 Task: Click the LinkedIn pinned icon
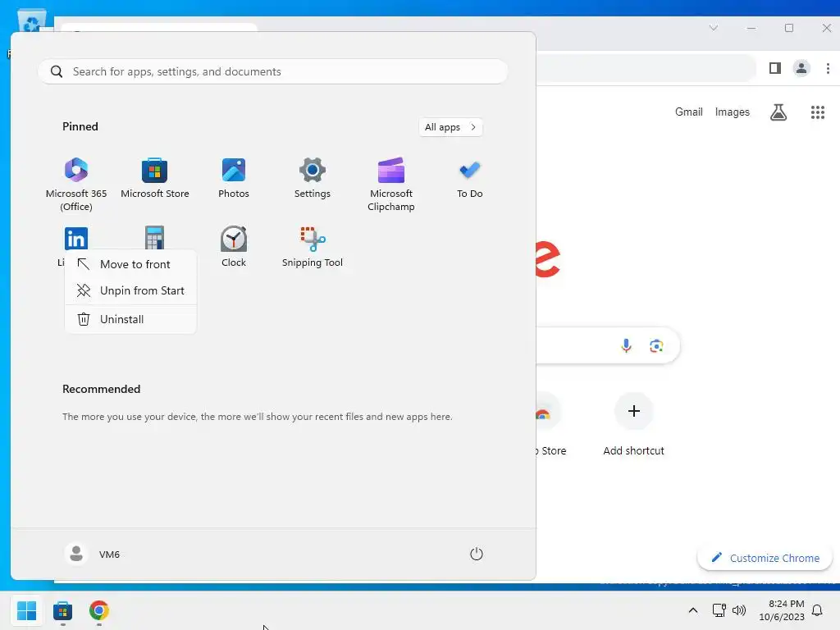tap(76, 239)
